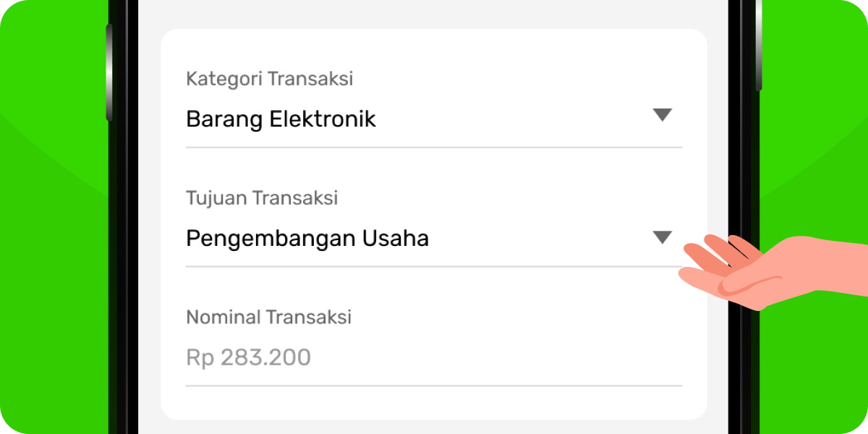This screenshot has height=434, width=868.
Task: Click the Nominal Transaksi label
Action: pos(268,317)
